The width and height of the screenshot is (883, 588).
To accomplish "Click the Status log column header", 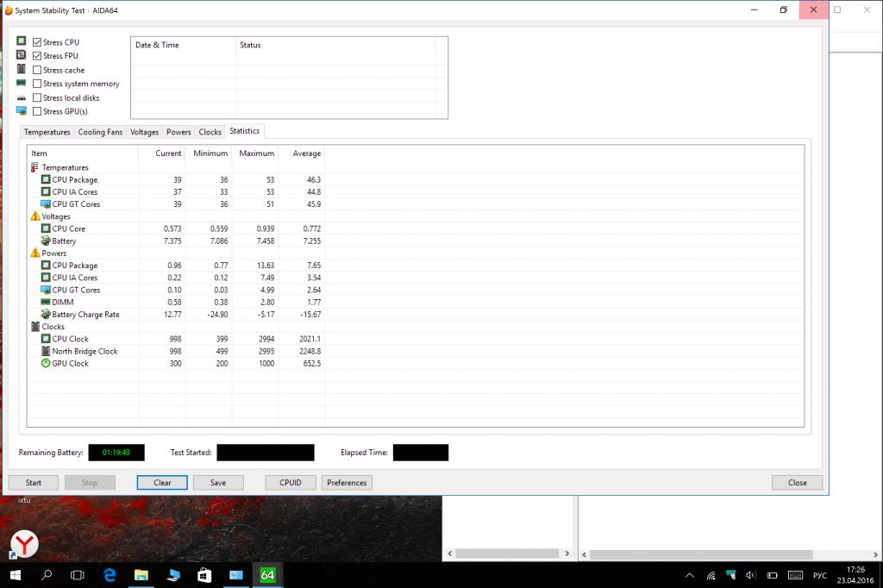I will [335, 45].
